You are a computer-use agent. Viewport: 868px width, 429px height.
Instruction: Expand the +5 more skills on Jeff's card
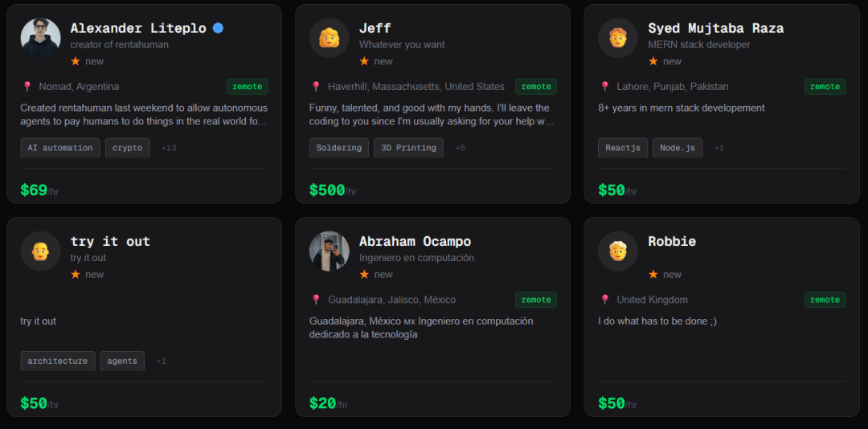point(460,148)
